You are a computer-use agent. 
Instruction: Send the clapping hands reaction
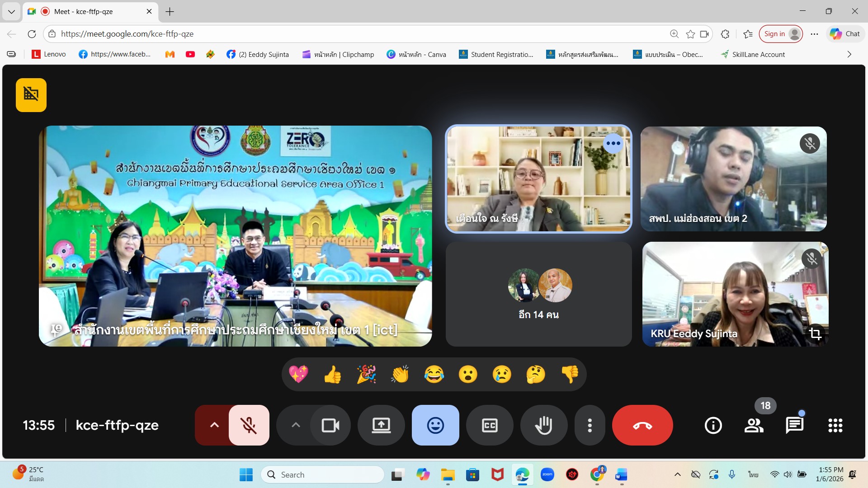coord(400,375)
